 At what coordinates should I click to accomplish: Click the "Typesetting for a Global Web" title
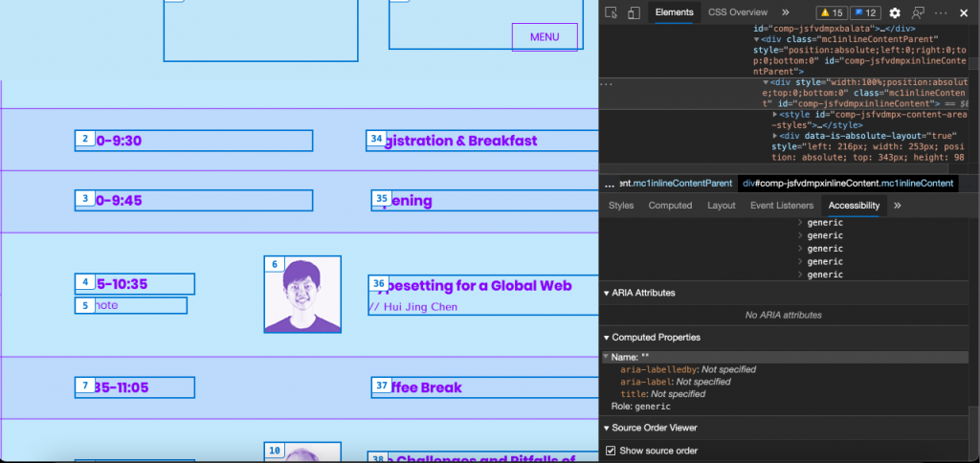[x=476, y=286]
